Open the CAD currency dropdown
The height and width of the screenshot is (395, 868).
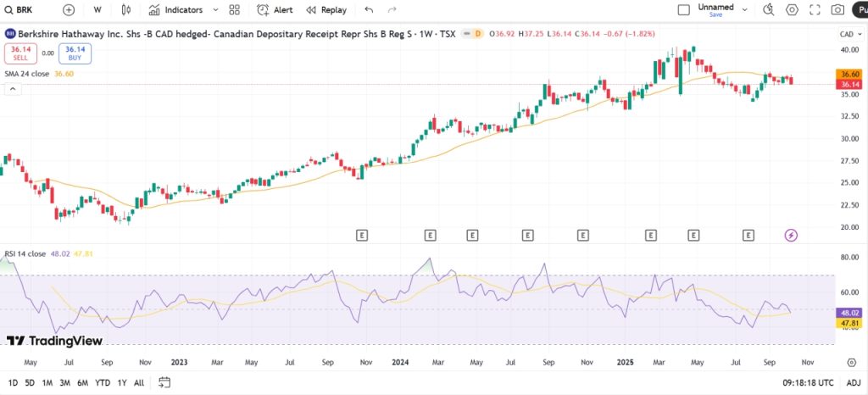[x=849, y=34]
